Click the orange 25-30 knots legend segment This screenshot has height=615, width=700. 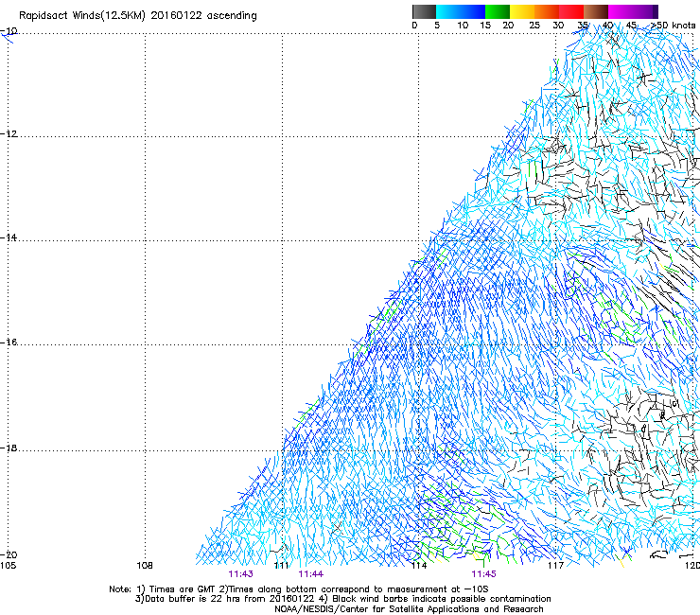click(x=547, y=11)
